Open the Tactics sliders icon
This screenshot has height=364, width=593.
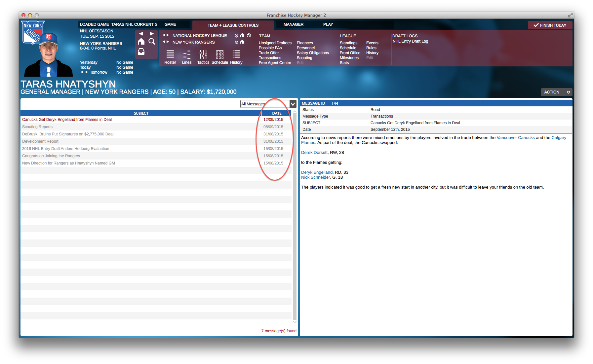pos(203,55)
